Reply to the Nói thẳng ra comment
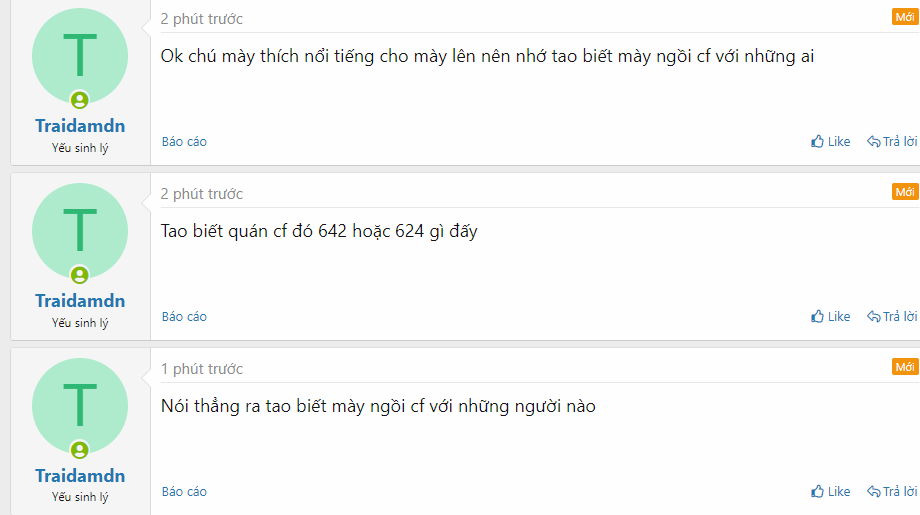Image resolution: width=920 pixels, height=515 pixels. click(892, 491)
